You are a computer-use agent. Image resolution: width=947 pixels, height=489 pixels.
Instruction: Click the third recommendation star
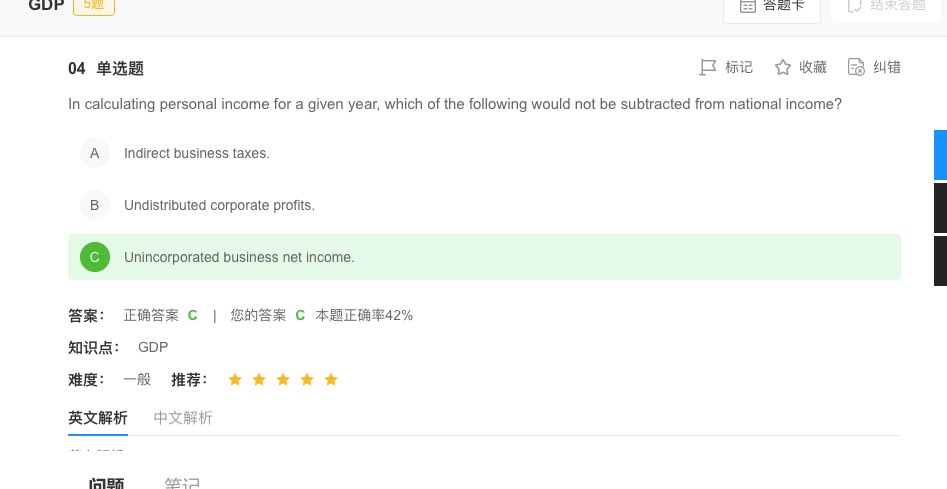tap(283, 380)
